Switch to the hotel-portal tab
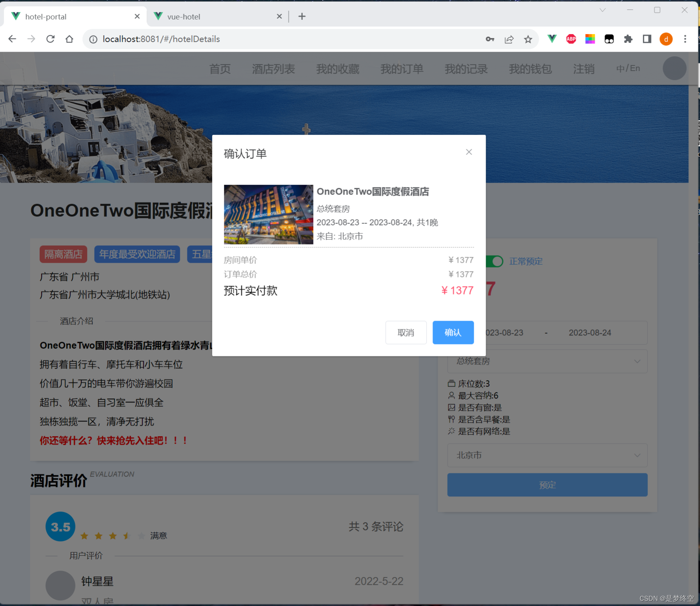Image resolution: width=700 pixels, height=606 pixels. (75, 16)
